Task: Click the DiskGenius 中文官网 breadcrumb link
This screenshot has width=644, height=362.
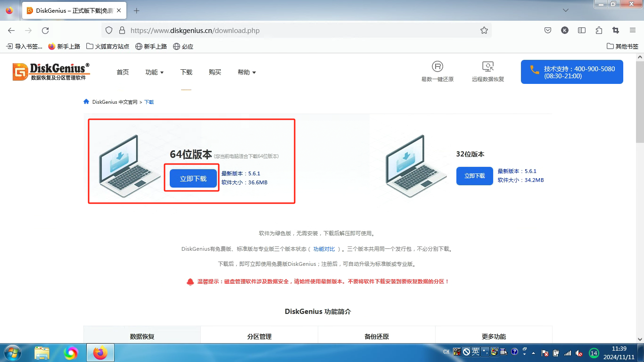Action: click(x=115, y=102)
